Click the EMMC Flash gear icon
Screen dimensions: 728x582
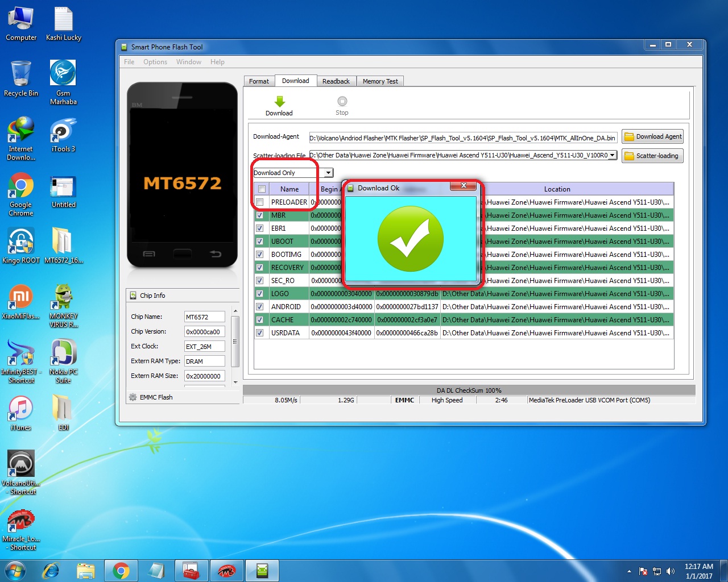133,397
